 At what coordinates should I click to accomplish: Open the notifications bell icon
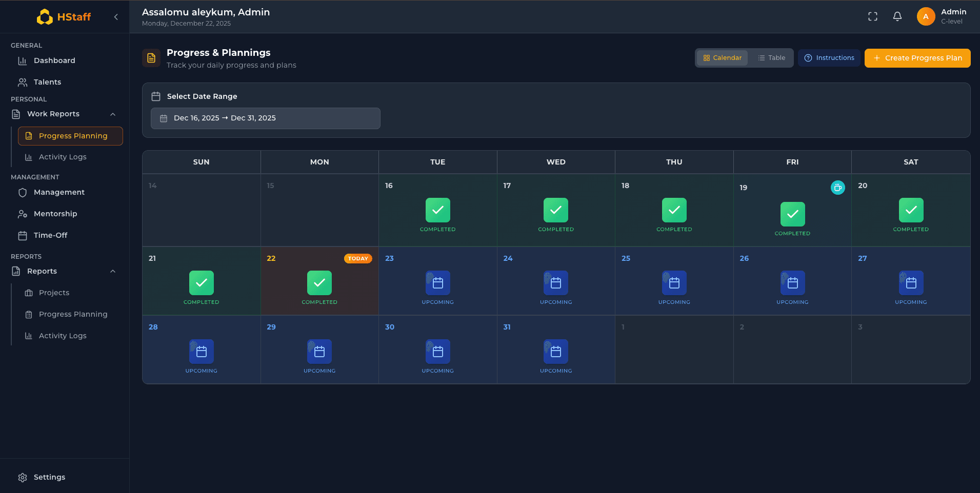897,16
